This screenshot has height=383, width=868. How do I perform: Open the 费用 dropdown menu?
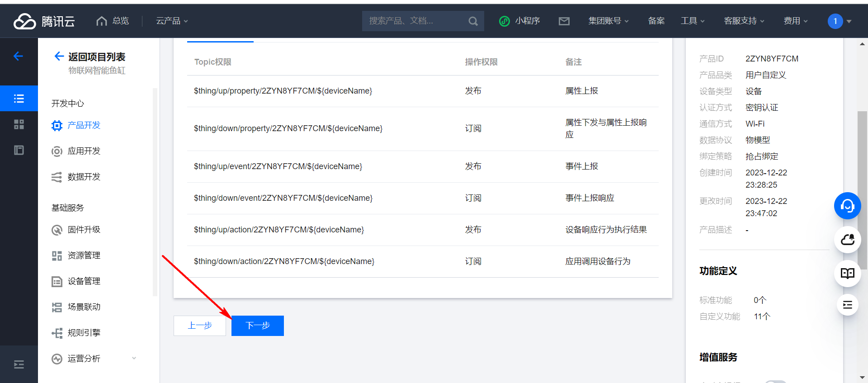[795, 21]
